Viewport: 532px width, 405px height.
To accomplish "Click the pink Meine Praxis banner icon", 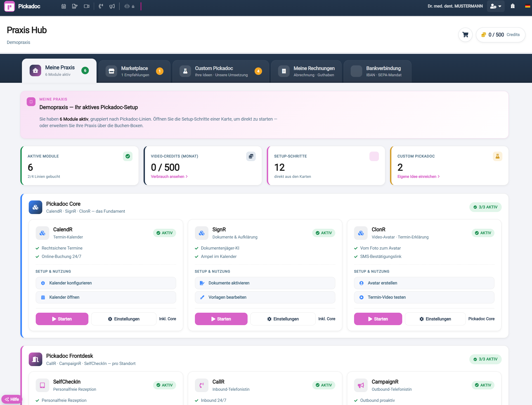I will click(x=31, y=102).
